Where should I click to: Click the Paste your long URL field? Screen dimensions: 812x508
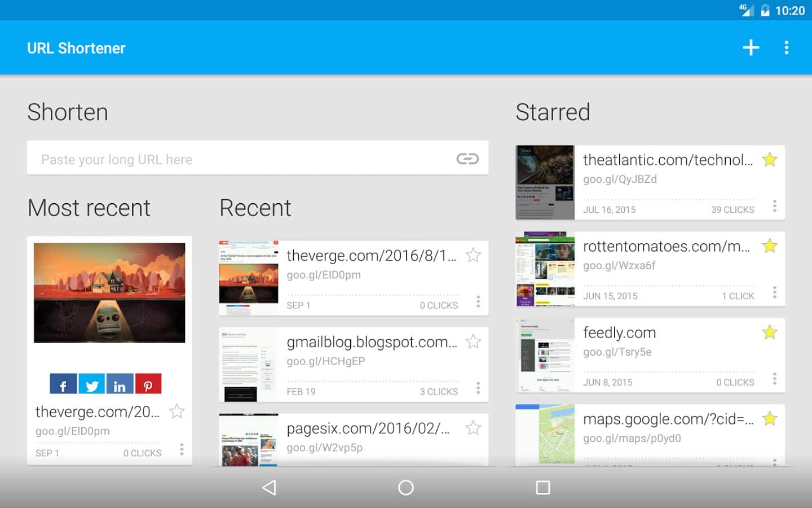tap(242, 159)
